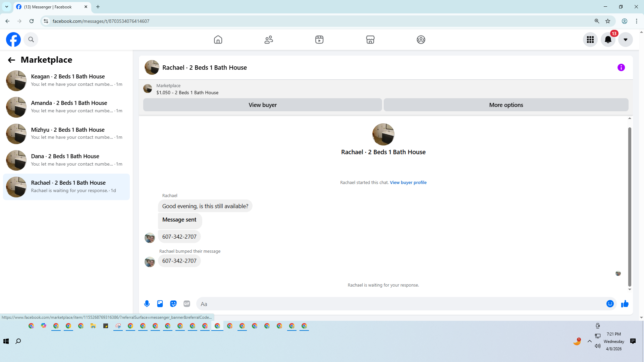This screenshot has height=362, width=644.
Task: Open the Marketplace tab in top navigation
Action: tap(370, 40)
